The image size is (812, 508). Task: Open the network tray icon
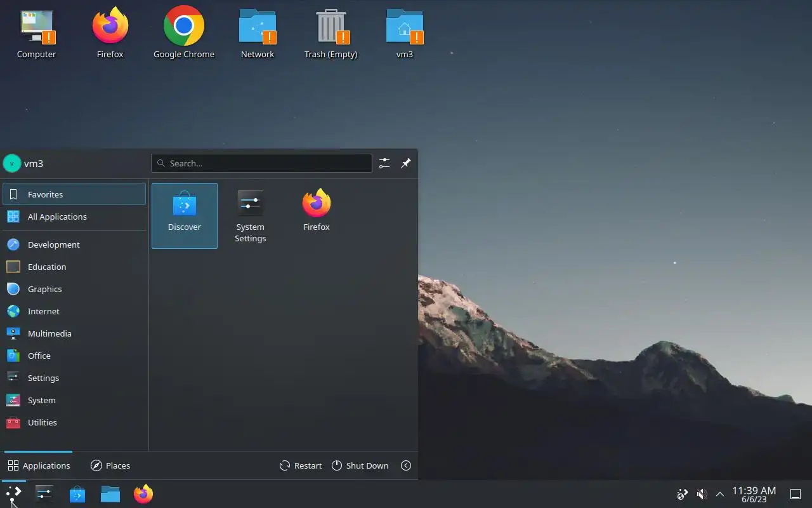683,494
